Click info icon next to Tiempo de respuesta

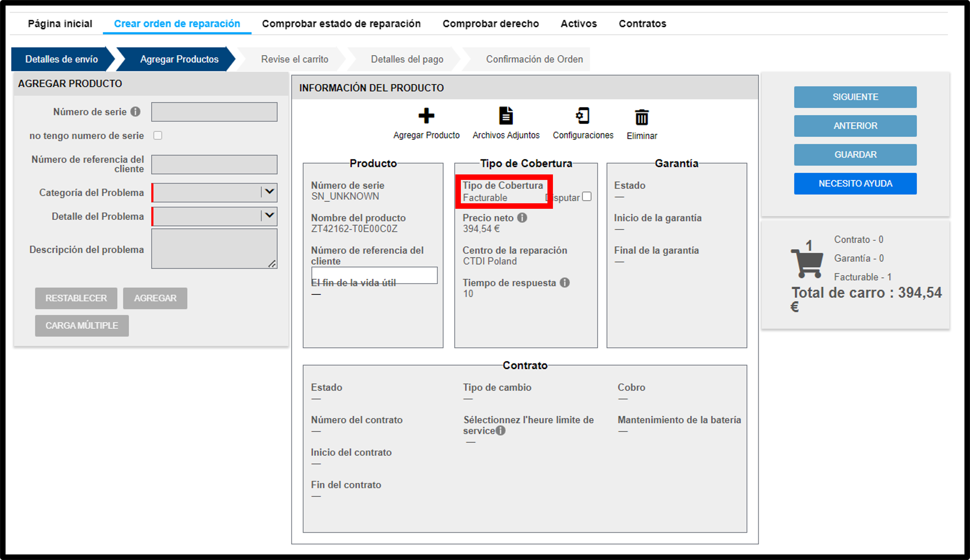565,283
